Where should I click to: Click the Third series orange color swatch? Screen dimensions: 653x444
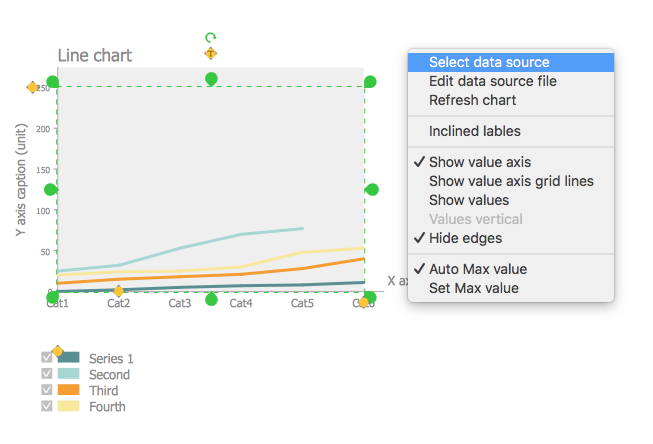[69, 390]
